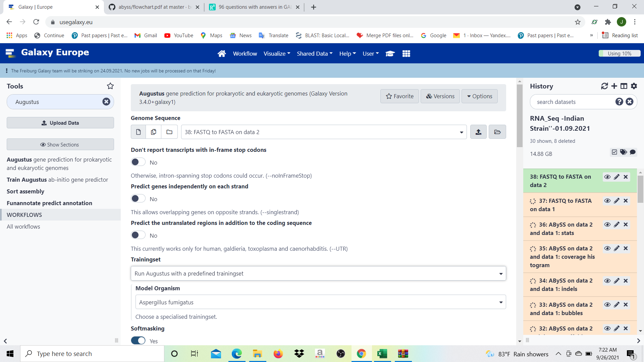
Task: Open the Workflow menu item
Action: pyautogui.click(x=245, y=54)
